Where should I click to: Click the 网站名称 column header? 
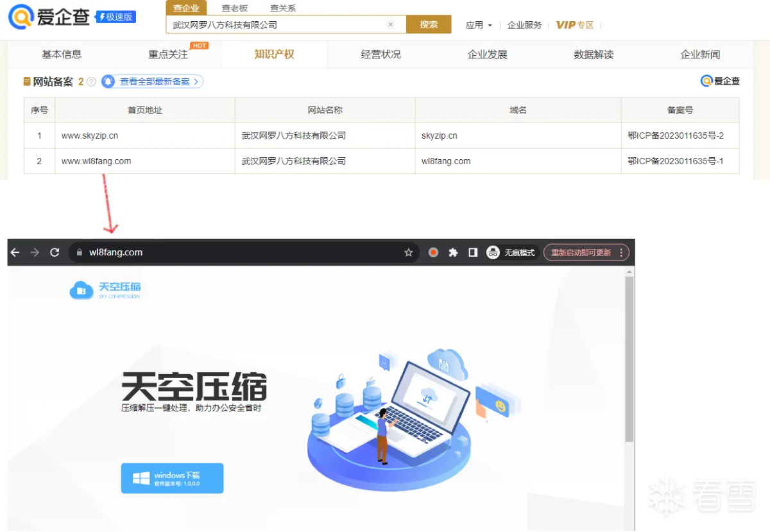(325, 110)
